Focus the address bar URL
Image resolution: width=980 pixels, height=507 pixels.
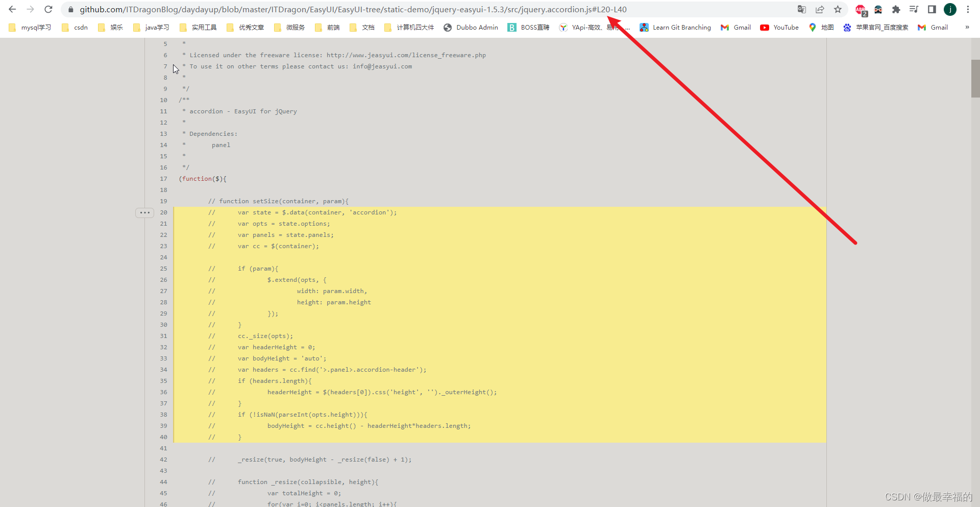pos(353,10)
